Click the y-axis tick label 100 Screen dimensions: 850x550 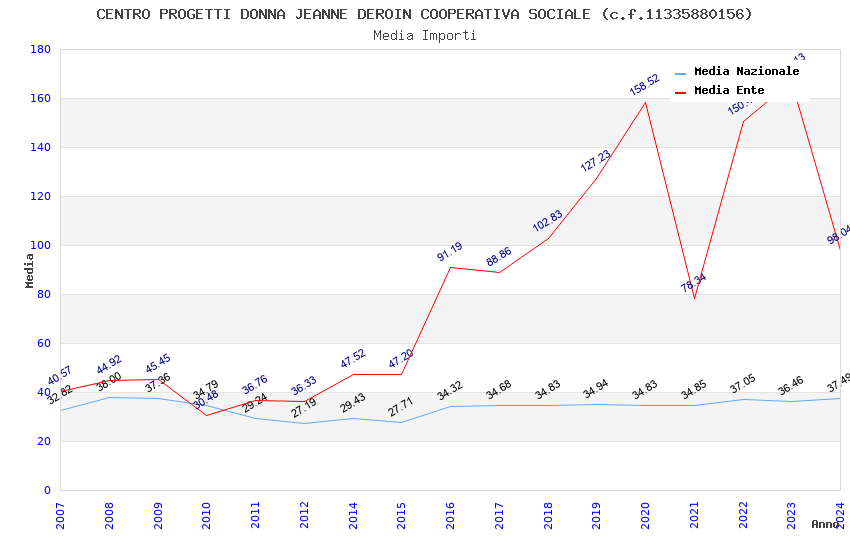(x=41, y=245)
